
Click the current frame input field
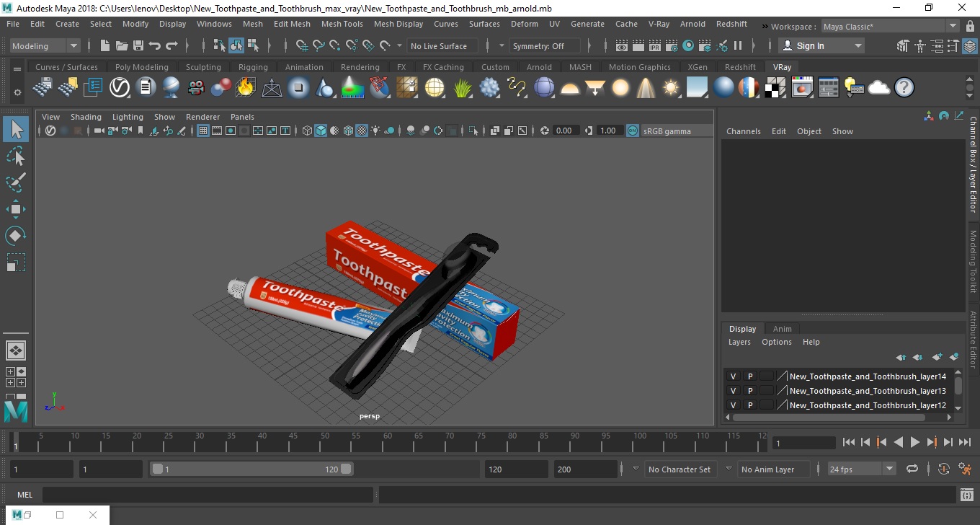(804, 443)
